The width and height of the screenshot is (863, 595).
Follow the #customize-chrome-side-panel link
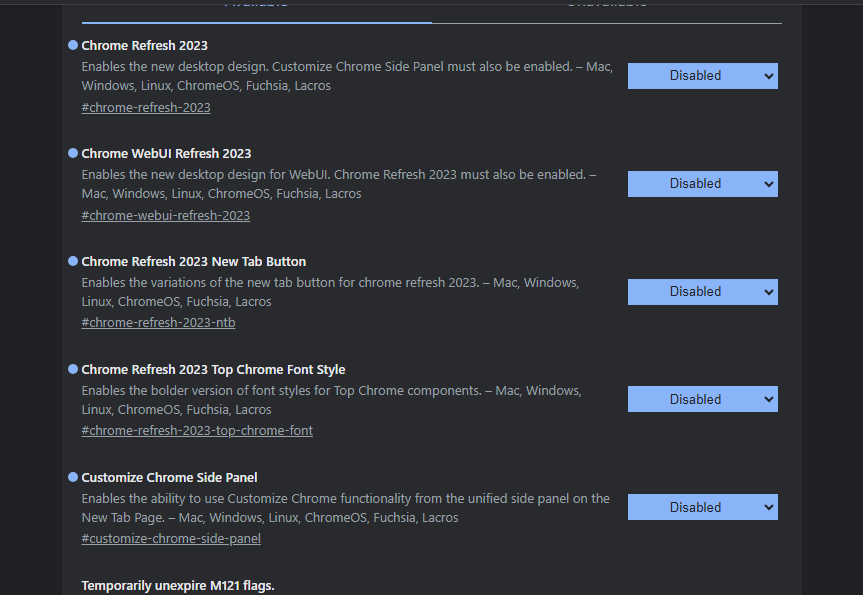coord(170,538)
